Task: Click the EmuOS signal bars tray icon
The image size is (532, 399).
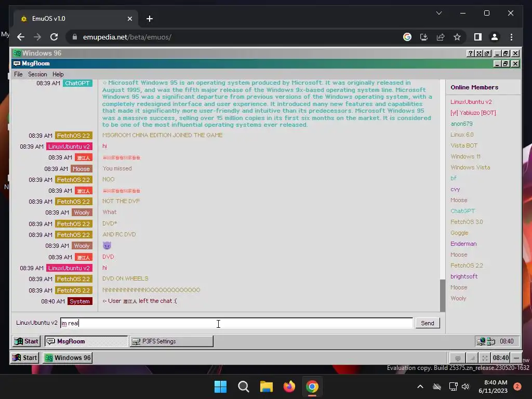Action: tap(472, 358)
